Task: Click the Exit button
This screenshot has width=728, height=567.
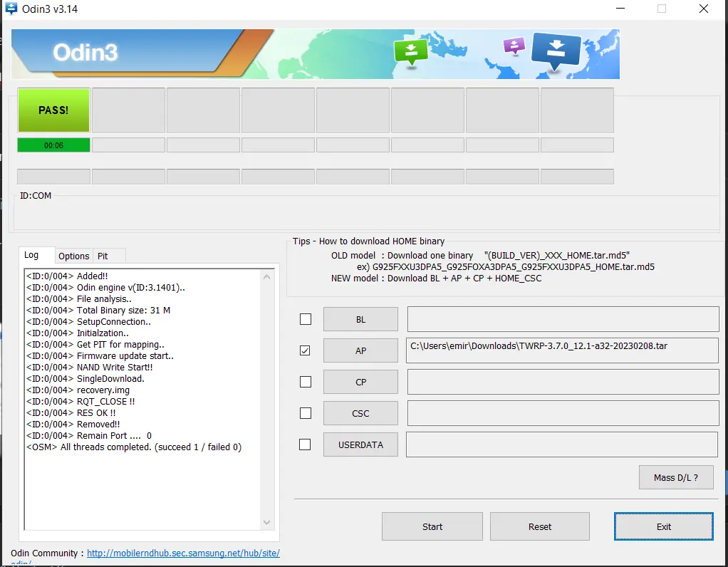Action: coord(663,526)
